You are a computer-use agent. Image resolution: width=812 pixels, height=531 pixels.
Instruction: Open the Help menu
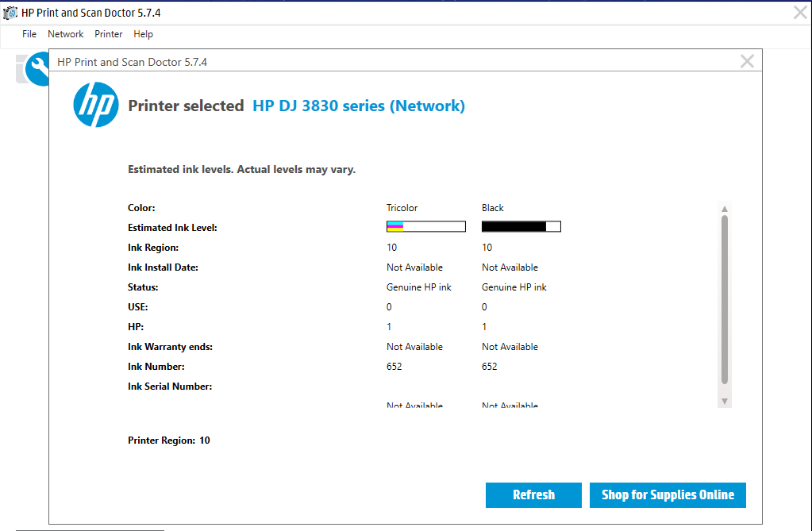pos(143,34)
